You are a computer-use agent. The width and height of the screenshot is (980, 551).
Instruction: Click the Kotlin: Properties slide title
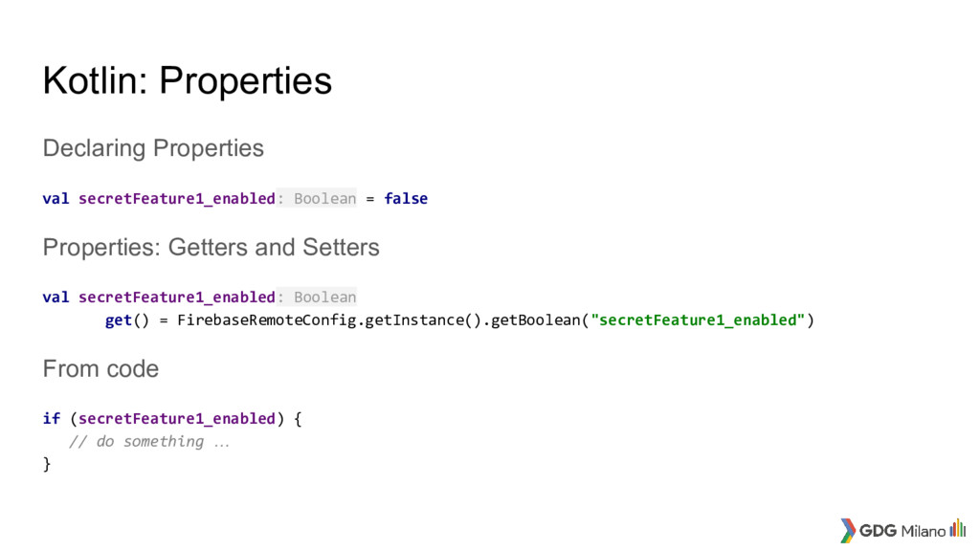pos(187,80)
